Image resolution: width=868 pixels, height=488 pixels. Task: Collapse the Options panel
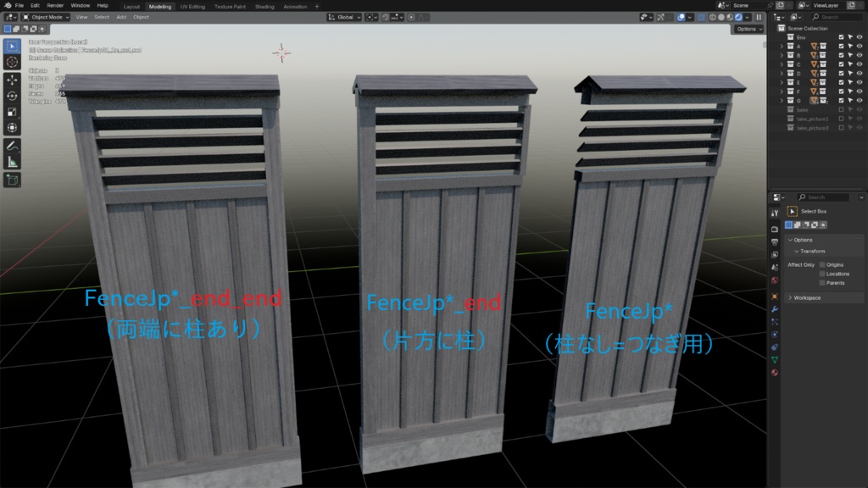[x=791, y=240]
